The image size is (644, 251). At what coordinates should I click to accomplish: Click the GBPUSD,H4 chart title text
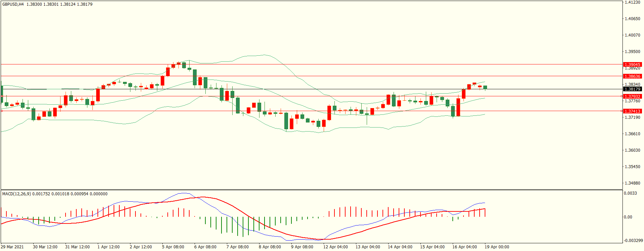pos(13,4)
